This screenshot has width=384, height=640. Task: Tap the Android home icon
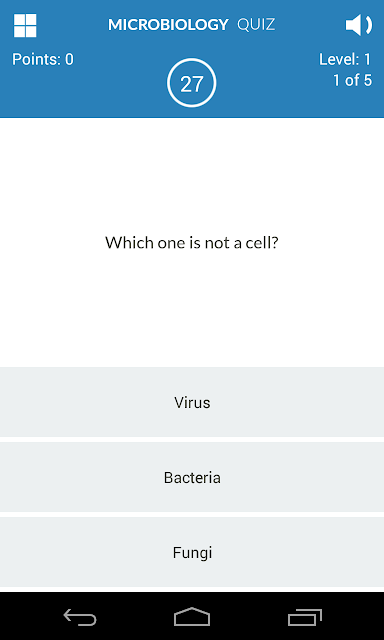coord(192,616)
